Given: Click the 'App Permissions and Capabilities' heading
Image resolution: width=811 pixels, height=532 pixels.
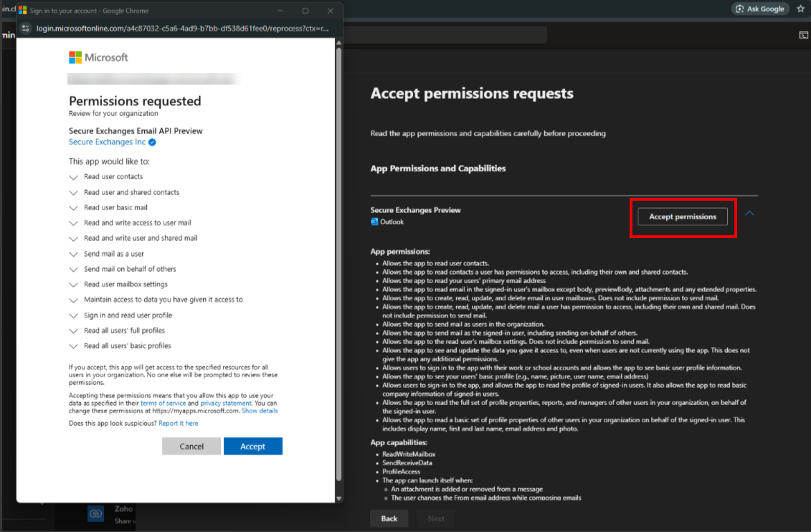Looking at the screenshot, I should [438, 168].
